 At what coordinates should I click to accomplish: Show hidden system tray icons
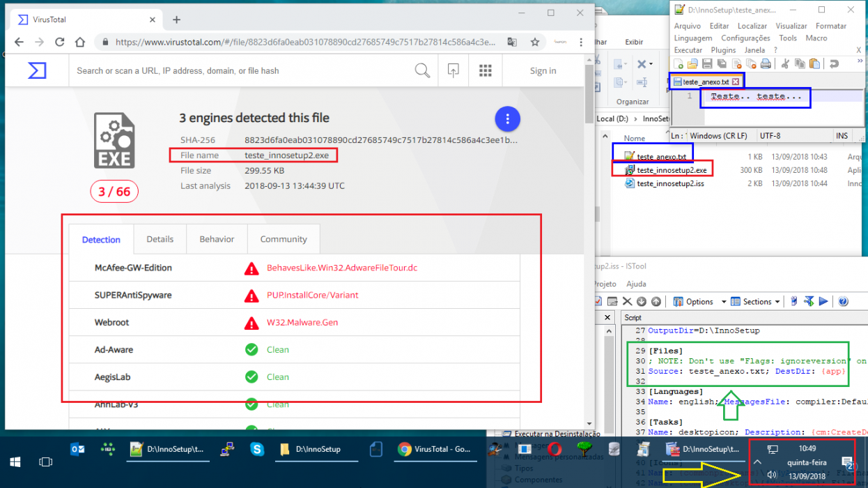tap(757, 462)
